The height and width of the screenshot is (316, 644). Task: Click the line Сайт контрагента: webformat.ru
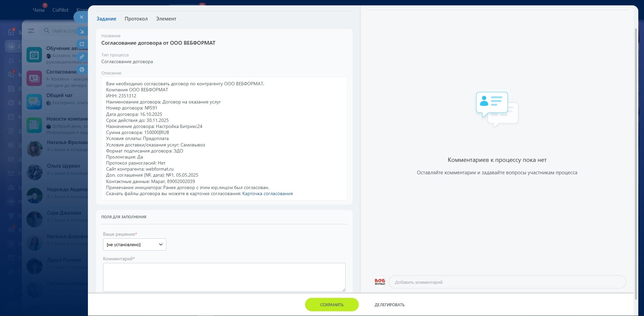[140, 169]
